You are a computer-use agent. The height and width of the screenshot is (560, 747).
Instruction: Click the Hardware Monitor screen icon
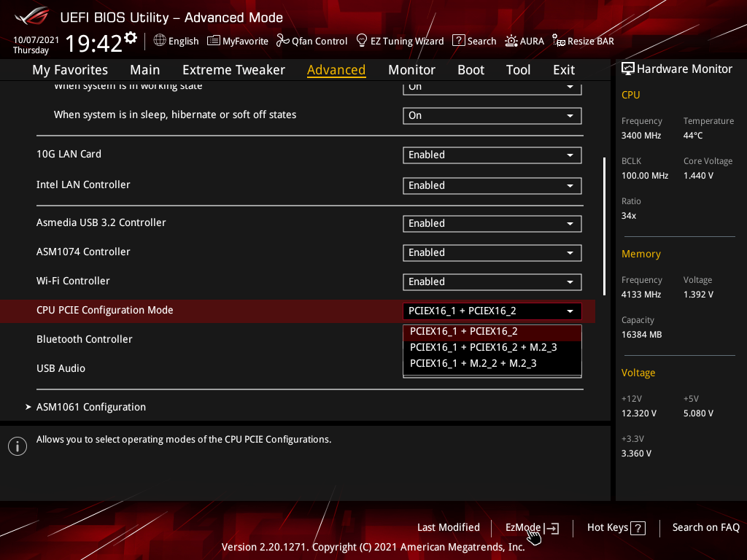click(x=628, y=69)
